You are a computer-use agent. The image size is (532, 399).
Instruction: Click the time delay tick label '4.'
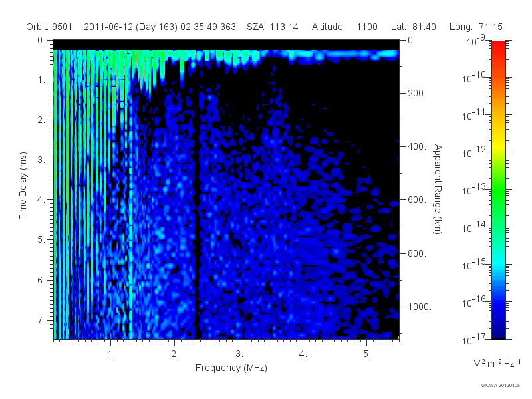click(x=41, y=200)
